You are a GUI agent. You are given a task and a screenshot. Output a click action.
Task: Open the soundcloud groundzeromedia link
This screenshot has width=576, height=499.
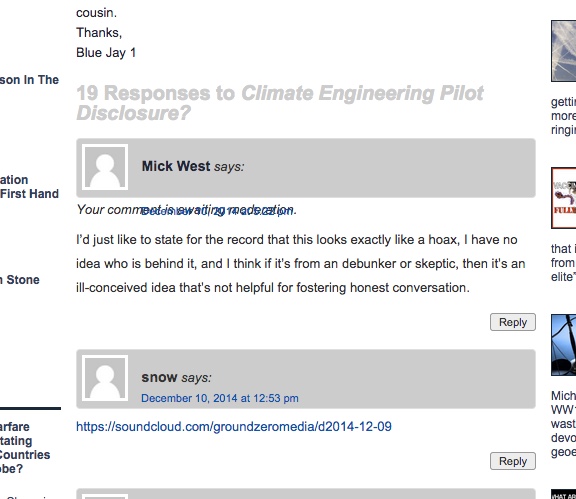234,427
